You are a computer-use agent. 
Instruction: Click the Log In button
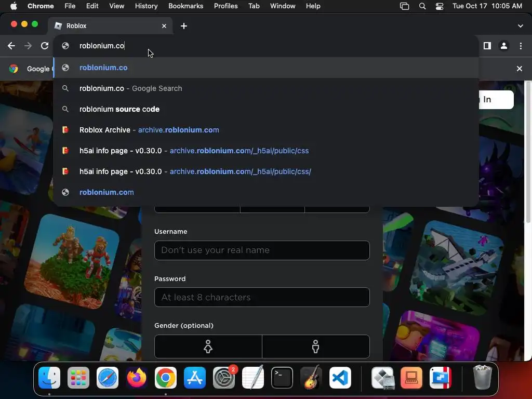coord(496,99)
